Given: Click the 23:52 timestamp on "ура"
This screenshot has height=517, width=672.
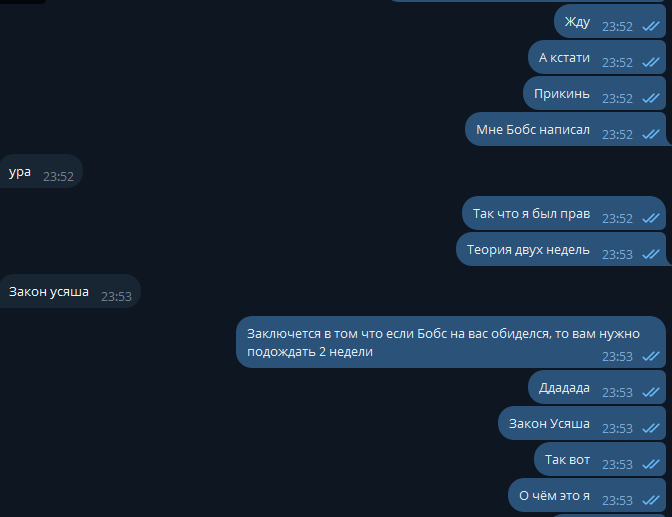Looking at the screenshot, I should [58, 177].
